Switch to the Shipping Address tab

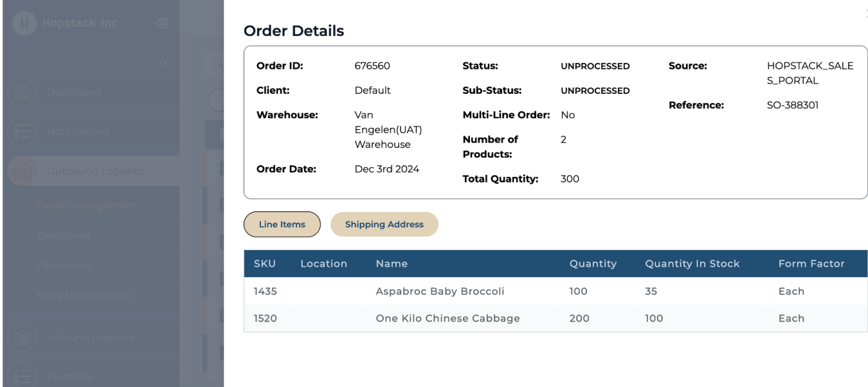(384, 224)
